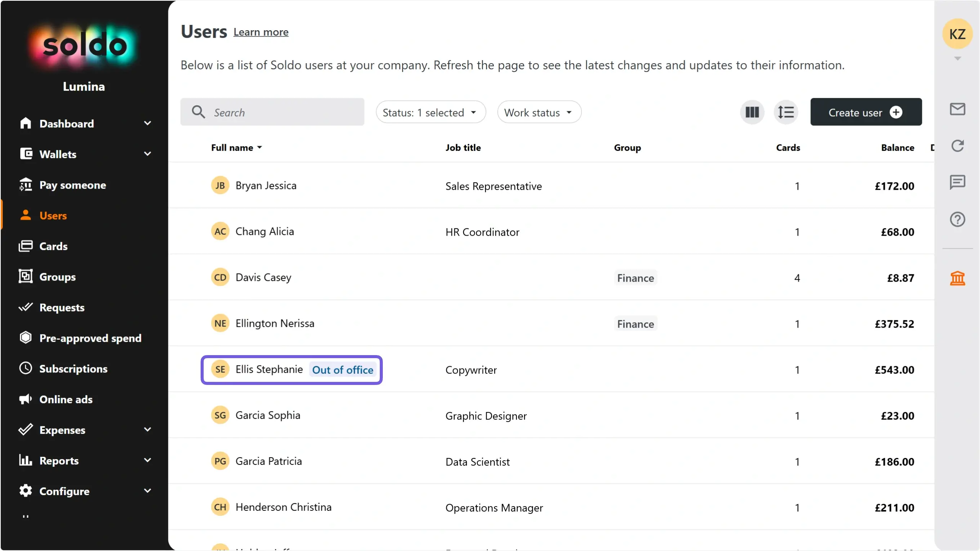This screenshot has width=980, height=551.
Task: Click the row density icon
Action: [x=786, y=112]
